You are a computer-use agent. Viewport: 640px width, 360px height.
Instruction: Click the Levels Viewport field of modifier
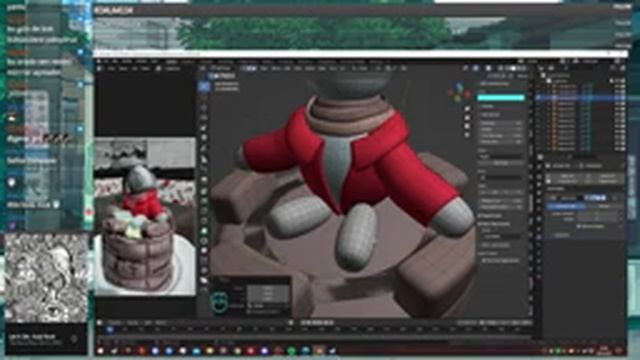pos(596,213)
